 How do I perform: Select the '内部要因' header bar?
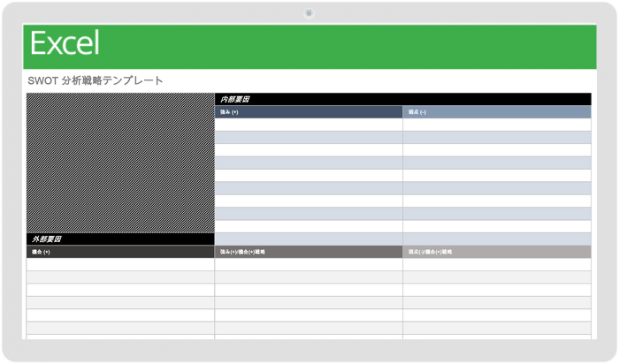tap(402, 99)
